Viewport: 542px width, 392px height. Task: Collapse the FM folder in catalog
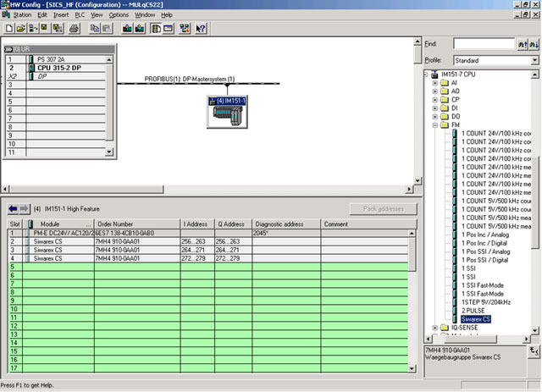coord(434,125)
